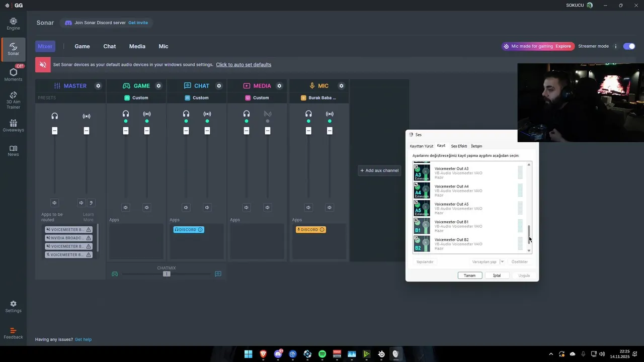Open the Brave browser from the taskbar
This screenshot has width=644, height=362.
pyautogui.click(x=263, y=354)
